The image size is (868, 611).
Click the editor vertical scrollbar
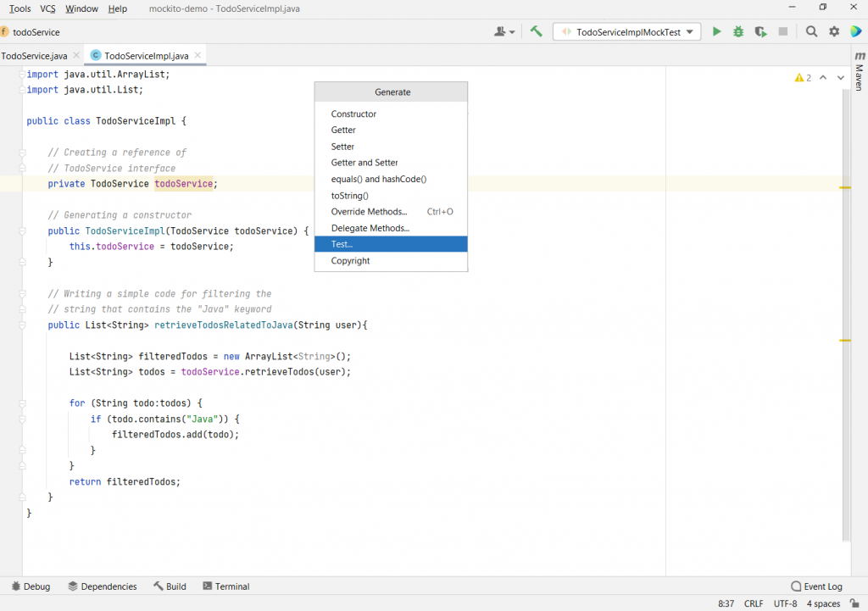(845, 314)
